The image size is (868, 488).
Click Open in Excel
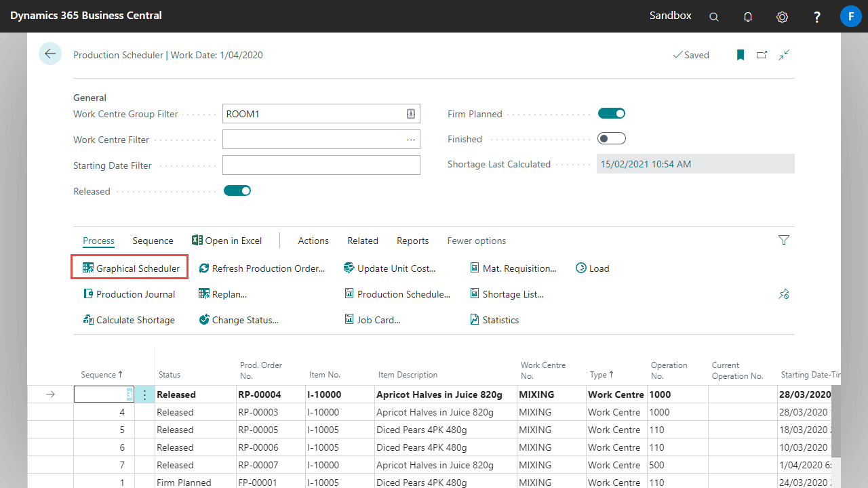[226, 241]
